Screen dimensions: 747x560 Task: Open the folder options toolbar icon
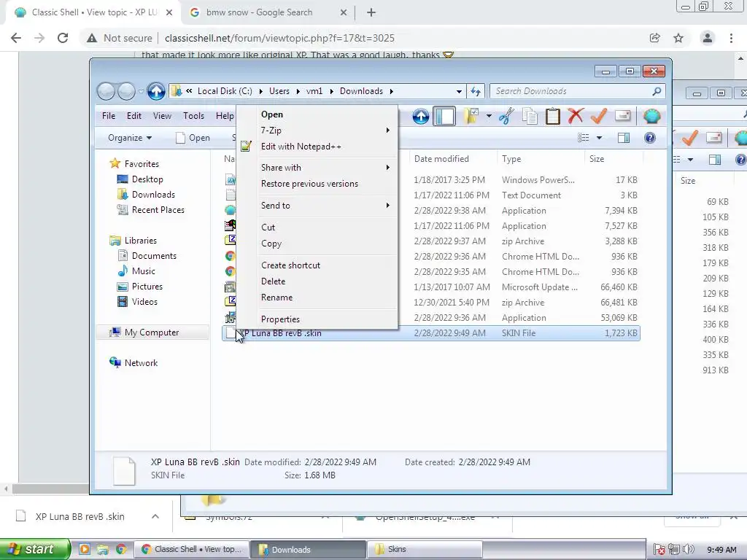[471, 116]
